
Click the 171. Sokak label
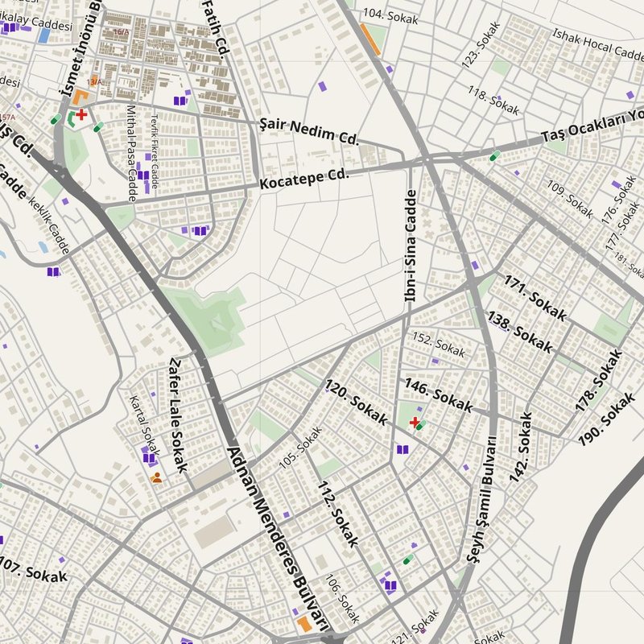pyautogui.click(x=535, y=298)
